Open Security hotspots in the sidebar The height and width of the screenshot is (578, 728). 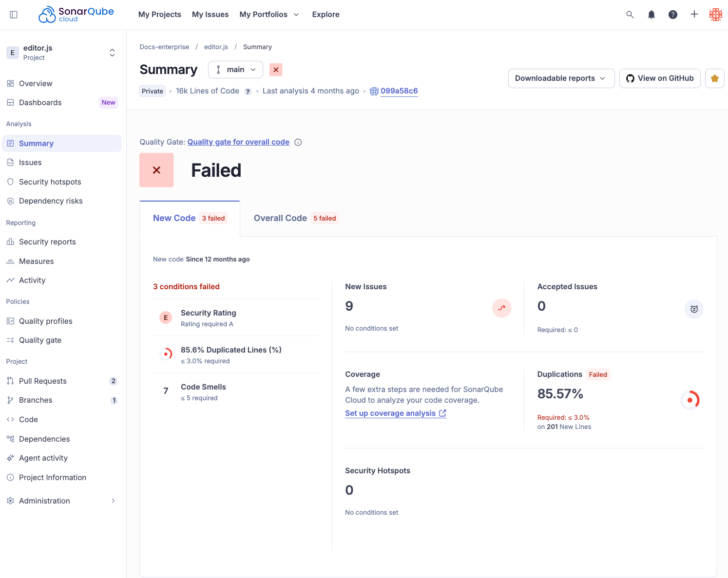[x=62, y=182]
